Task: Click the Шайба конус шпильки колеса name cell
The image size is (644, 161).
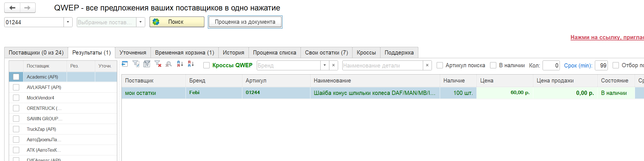Action: [375, 93]
